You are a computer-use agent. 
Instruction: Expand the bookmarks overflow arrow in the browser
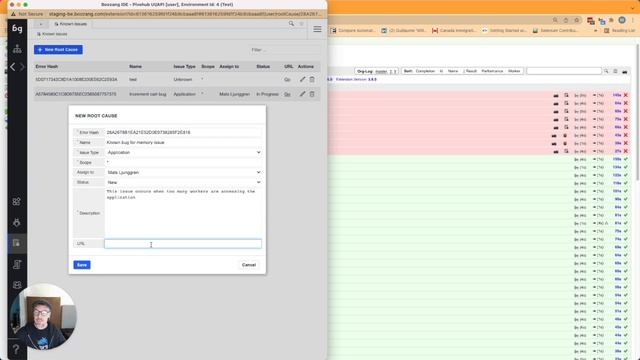click(596, 31)
